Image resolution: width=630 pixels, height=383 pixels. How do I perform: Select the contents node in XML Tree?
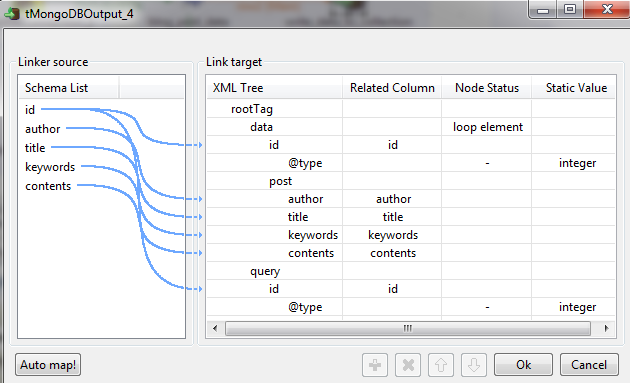pos(311,253)
